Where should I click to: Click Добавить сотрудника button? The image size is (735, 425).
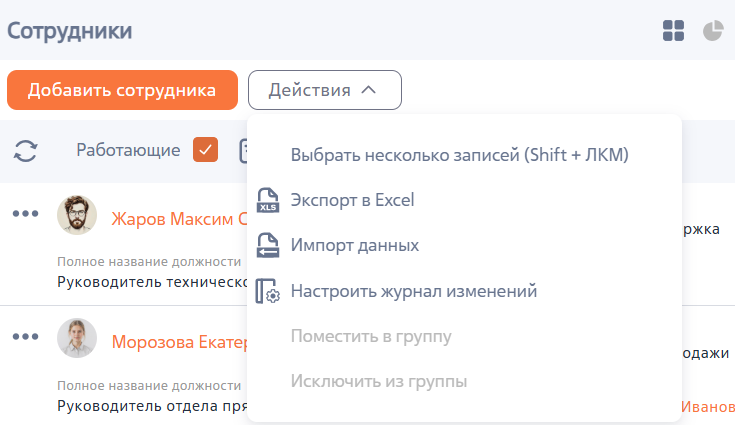(122, 90)
